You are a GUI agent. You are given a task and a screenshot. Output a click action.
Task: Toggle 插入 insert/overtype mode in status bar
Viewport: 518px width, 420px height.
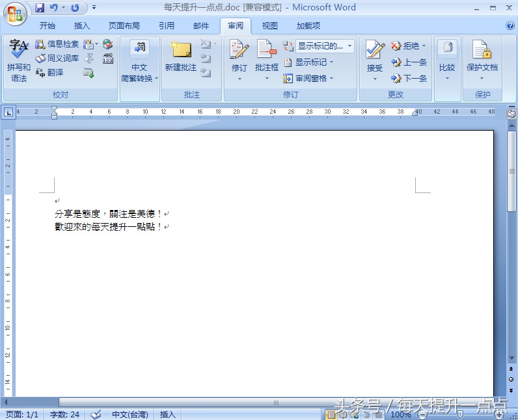(168, 414)
